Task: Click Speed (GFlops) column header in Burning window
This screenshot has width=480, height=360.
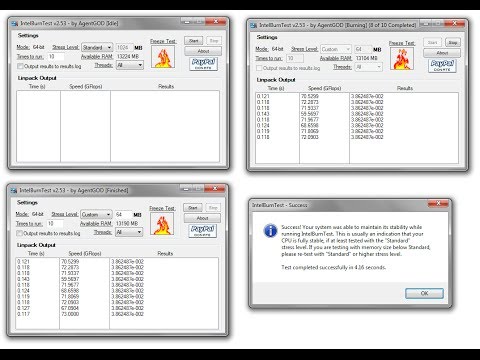Action: click(324, 88)
